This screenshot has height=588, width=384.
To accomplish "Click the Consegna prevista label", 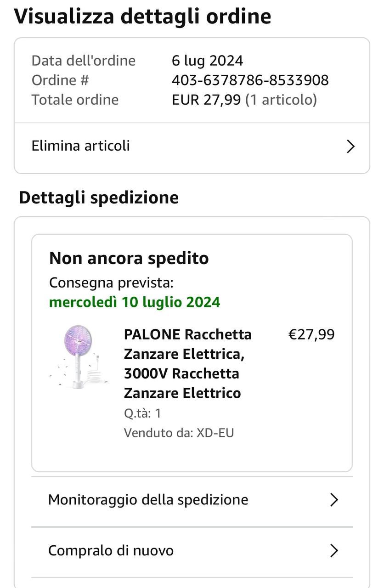I will point(111,283).
